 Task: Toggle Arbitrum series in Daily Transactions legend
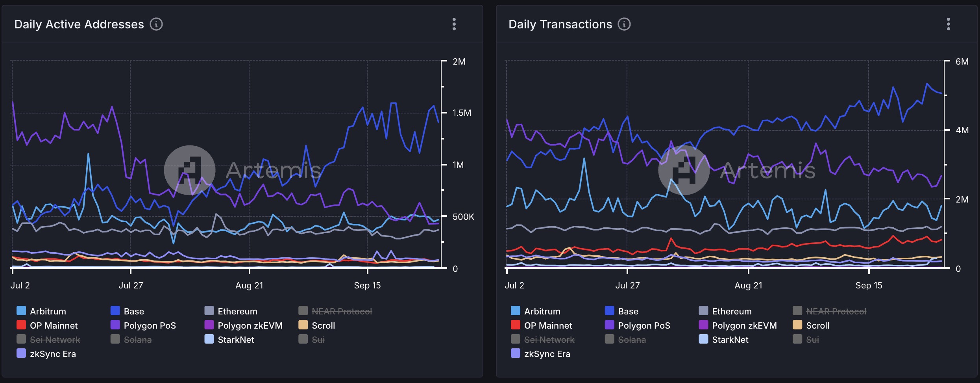[x=536, y=311]
